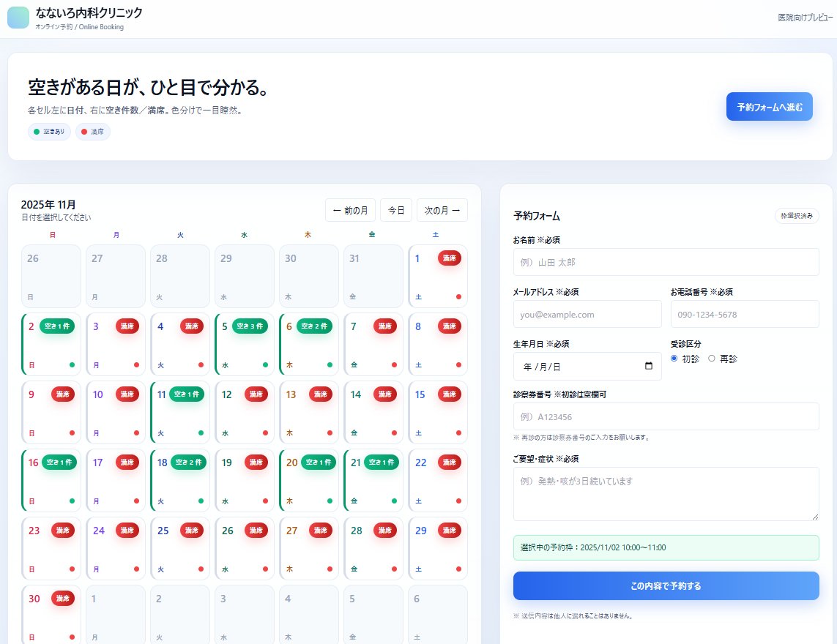837x644 pixels.
Task: Click the 満席 legend chip below headline
Action: tap(93, 132)
